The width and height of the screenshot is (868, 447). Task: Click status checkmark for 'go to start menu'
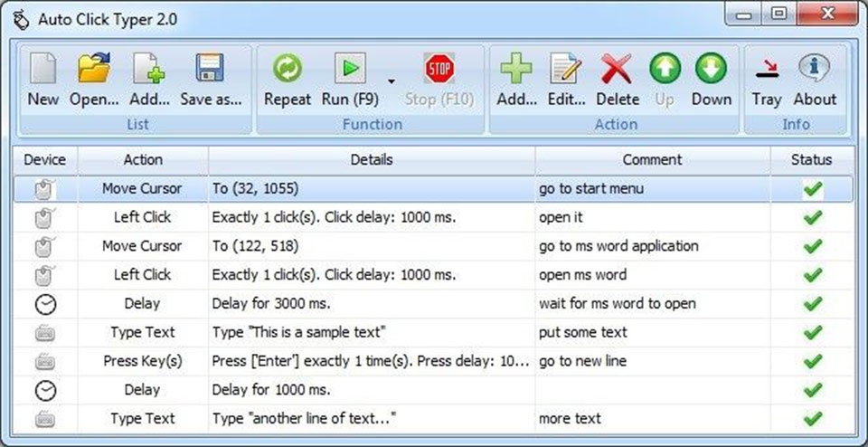click(812, 189)
